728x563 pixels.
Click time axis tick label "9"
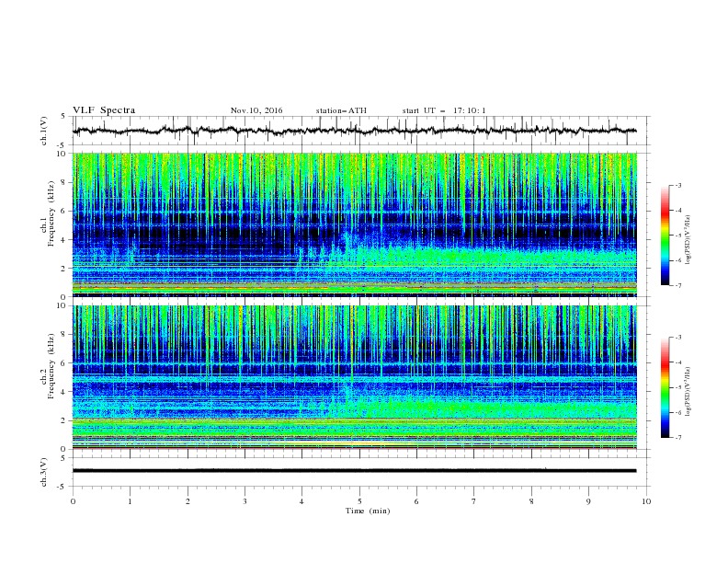click(x=588, y=501)
